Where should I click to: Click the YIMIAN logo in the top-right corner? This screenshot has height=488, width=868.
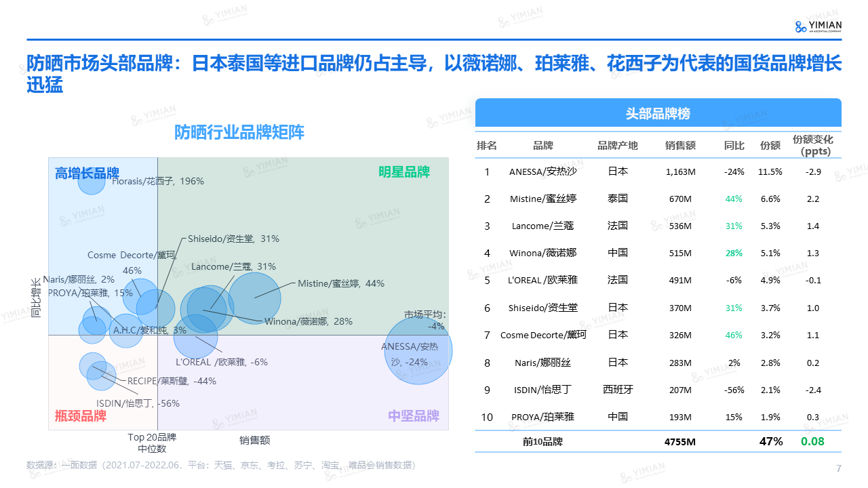click(818, 26)
